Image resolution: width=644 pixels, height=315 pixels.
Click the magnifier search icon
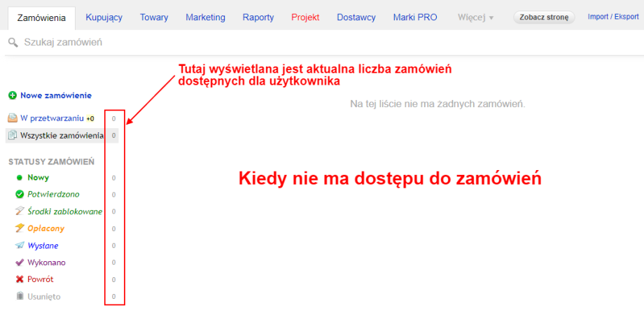13,43
